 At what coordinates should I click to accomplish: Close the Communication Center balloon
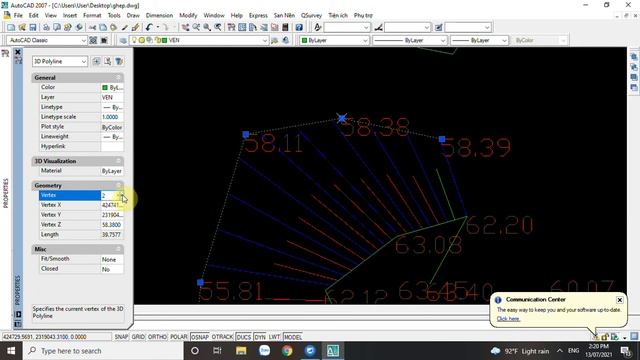[x=620, y=300]
